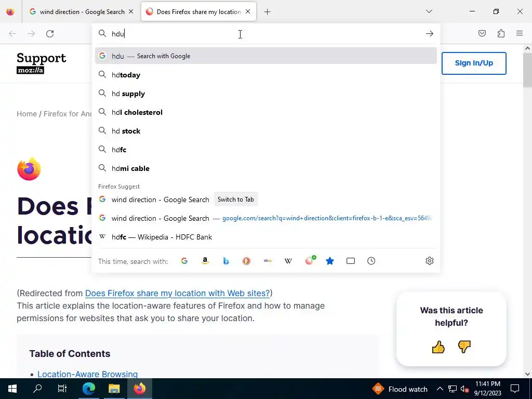Select the hdmi cable suggestion
Image resolution: width=532 pixels, height=399 pixels.
pyautogui.click(x=265, y=168)
